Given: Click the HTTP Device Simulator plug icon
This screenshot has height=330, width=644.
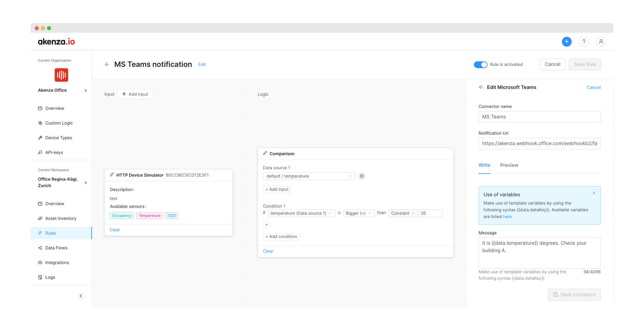Looking at the screenshot, I should [112, 175].
